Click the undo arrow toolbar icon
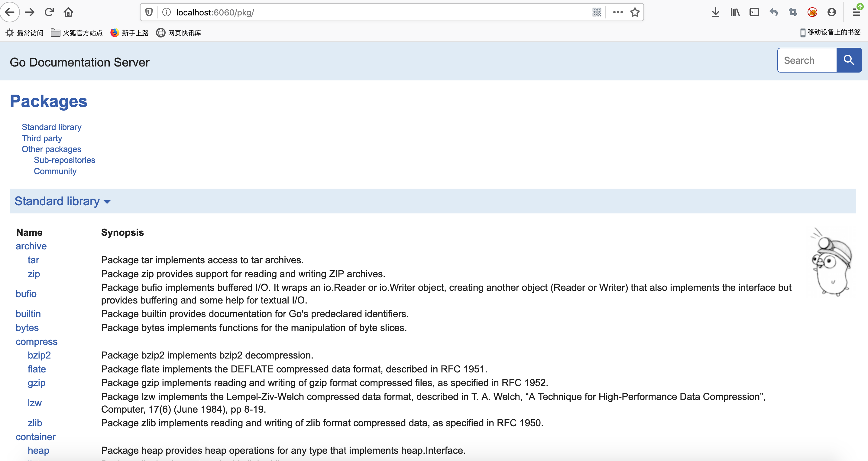Screen dimensions: 868x461 [x=774, y=12]
